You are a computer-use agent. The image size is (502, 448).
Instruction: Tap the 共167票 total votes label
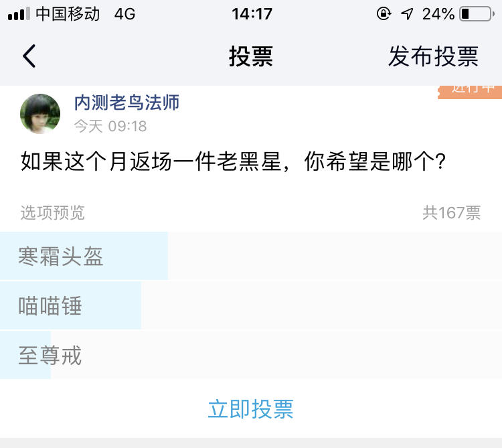pyautogui.click(x=451, y=213)
